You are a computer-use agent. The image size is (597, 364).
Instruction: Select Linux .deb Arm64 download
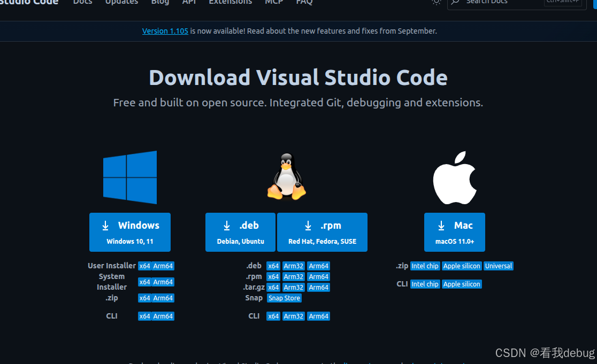[319, 266]
